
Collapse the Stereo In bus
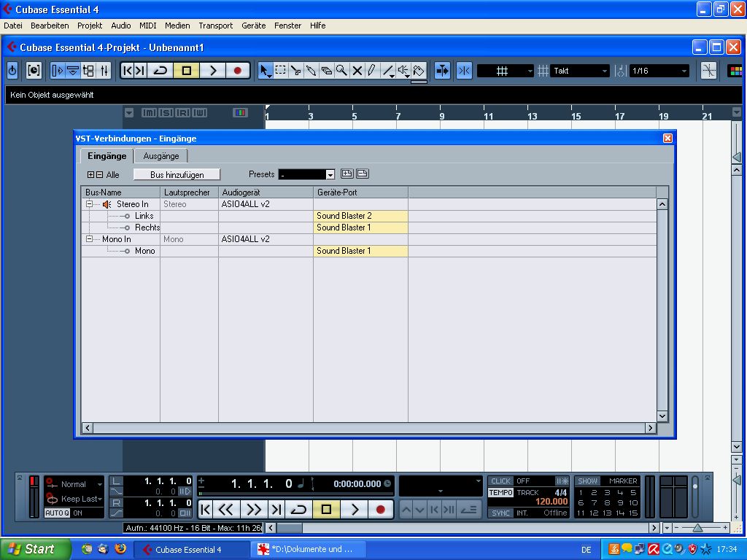pos(89,204)
